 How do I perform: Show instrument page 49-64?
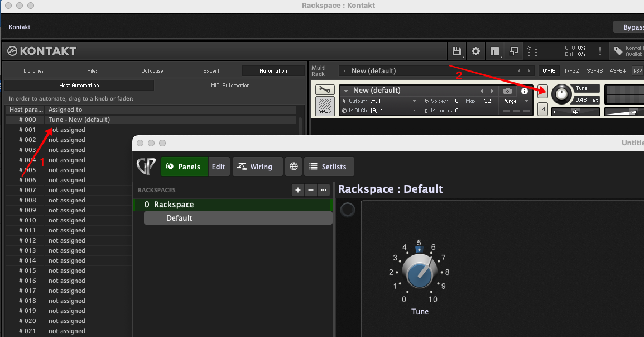click(617, 71)
